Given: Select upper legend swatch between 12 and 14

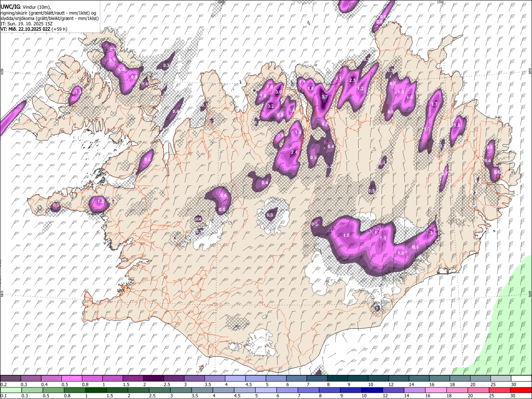Looking at the screenshot, I should (399, 378).
